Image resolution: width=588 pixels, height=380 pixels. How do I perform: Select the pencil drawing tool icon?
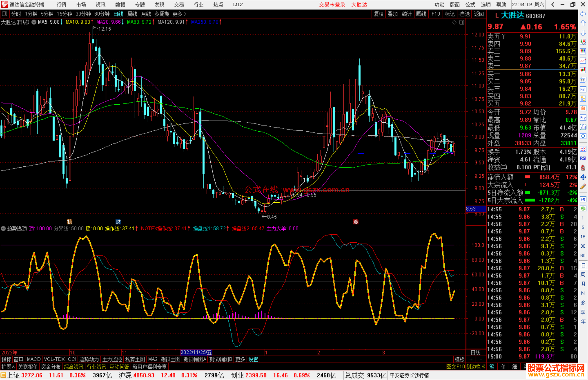pyautogui.click(x=583, y=187)
